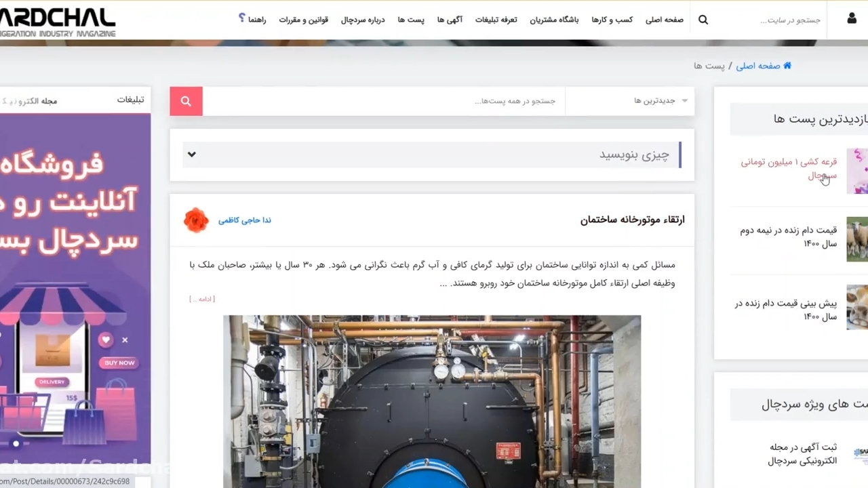Click the home icon in breadcrumb

click(x=787, y=66)
